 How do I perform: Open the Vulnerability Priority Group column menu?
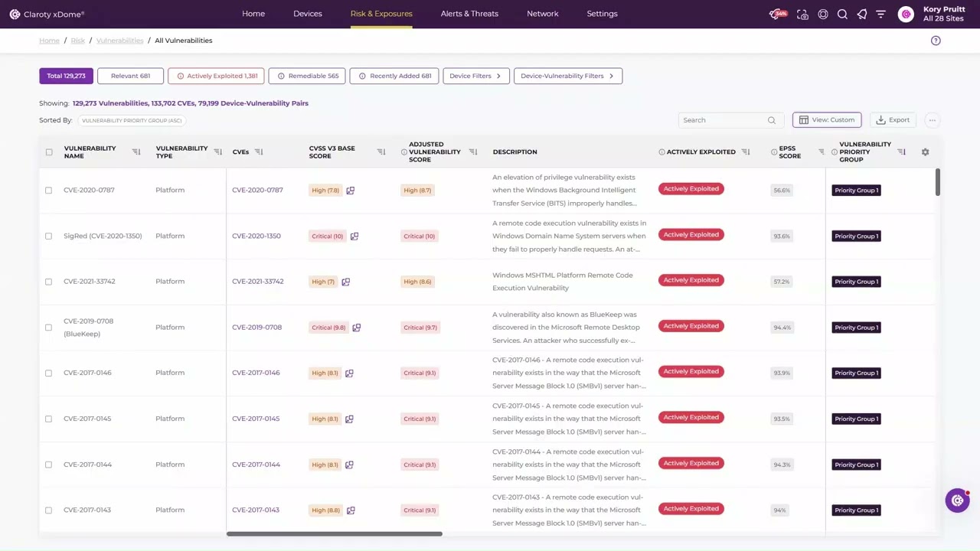[x=901, y=152]
